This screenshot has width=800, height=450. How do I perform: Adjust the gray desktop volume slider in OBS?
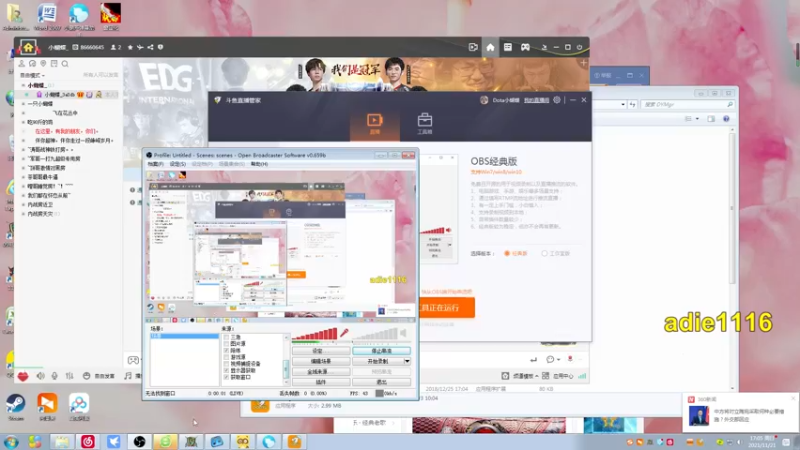click(x=375, y=334)
